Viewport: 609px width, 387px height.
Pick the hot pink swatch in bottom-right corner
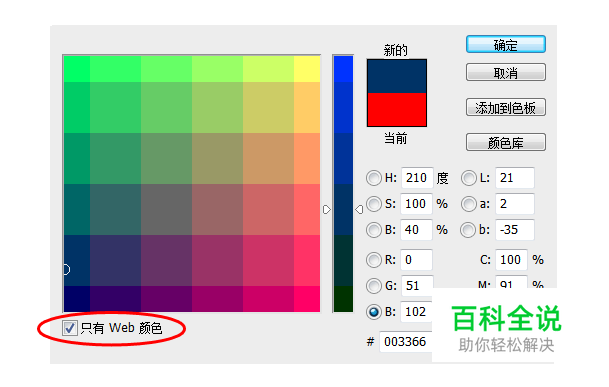coord(307,299)
